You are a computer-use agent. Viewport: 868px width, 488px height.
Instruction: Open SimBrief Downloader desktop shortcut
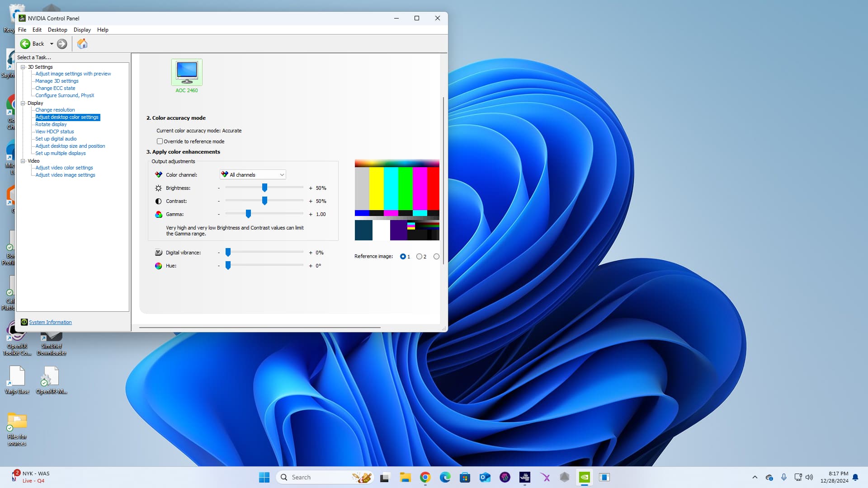tap(52, 344)
